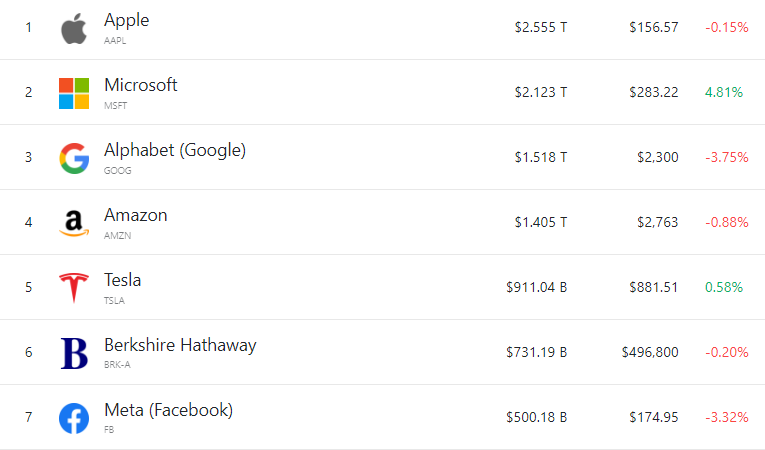Open the Apple company name link
This screenshot has width=765, height=450.
tap(127, 20)
